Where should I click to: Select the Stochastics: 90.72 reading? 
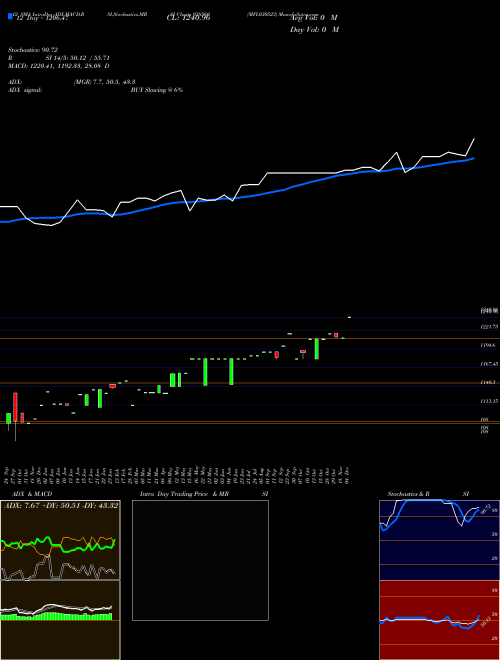(x=33, y=50)
